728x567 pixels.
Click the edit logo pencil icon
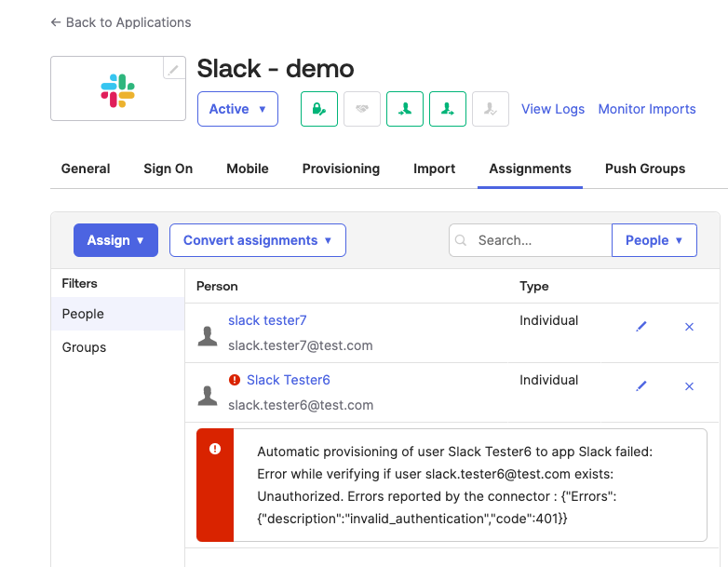click(x=174, y=70)
